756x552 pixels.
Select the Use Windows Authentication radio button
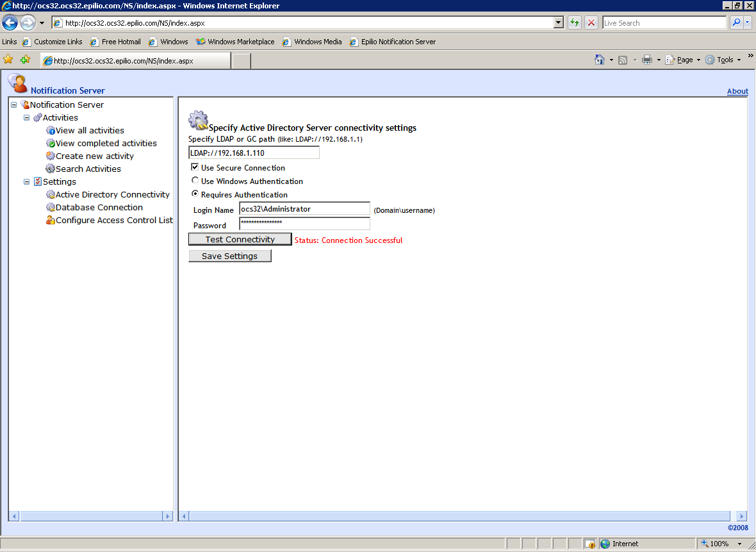click(195, 180)
